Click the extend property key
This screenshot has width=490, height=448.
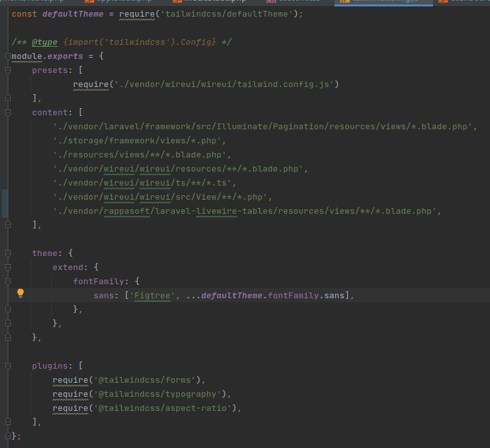(x=68, y=268)
